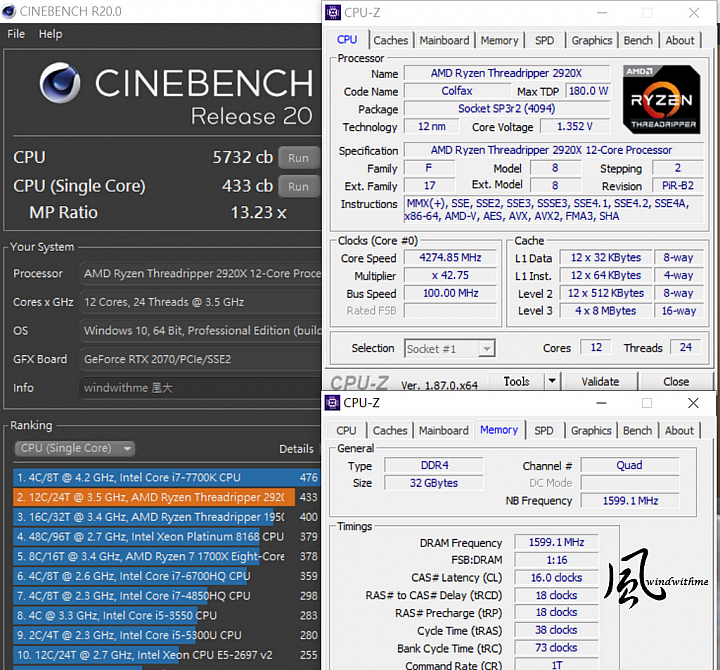Open About tab in upper CPU-Z
The height and width of the screenshot is (670, 720).
(x=680, y=40)
